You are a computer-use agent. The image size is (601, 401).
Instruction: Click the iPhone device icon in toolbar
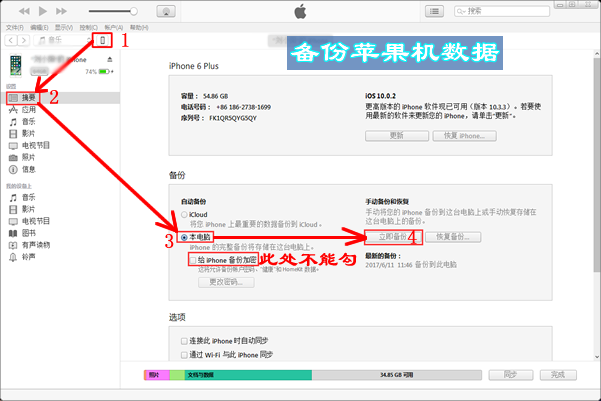tap(102, 40)
